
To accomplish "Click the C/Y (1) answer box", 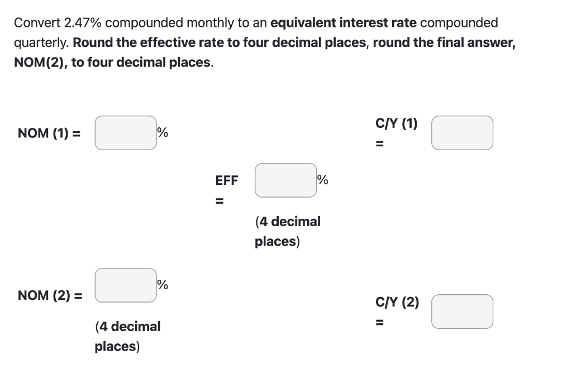I will pyautogui.click(x=462, y=133).
